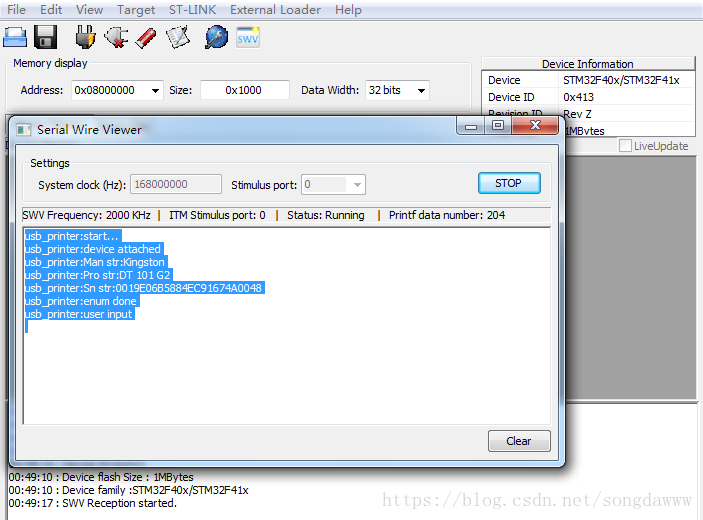This screenshot has height=520, width=703.
Task: Click the Full chip erase icon
Action: (146, 38)
